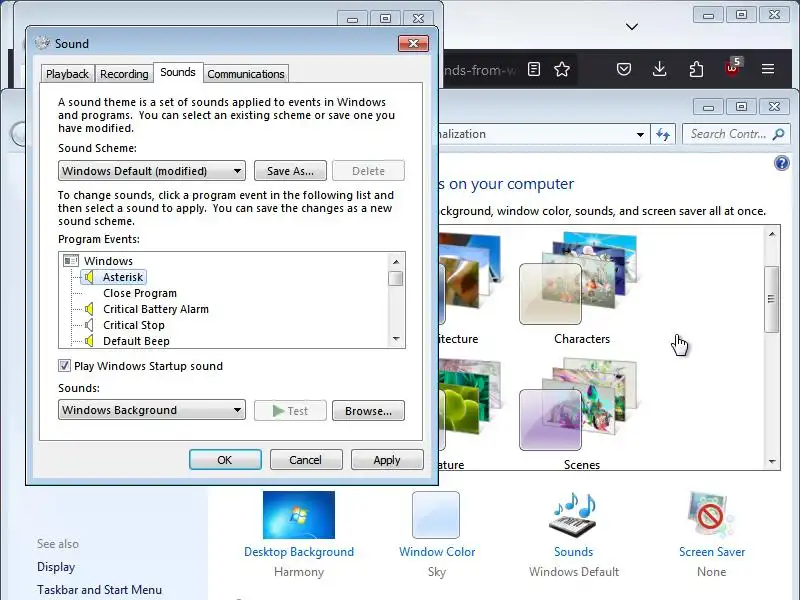Select the Scenes theme thumbnail
The height and width of the screenshot is (600, 800).
point(581,406)
